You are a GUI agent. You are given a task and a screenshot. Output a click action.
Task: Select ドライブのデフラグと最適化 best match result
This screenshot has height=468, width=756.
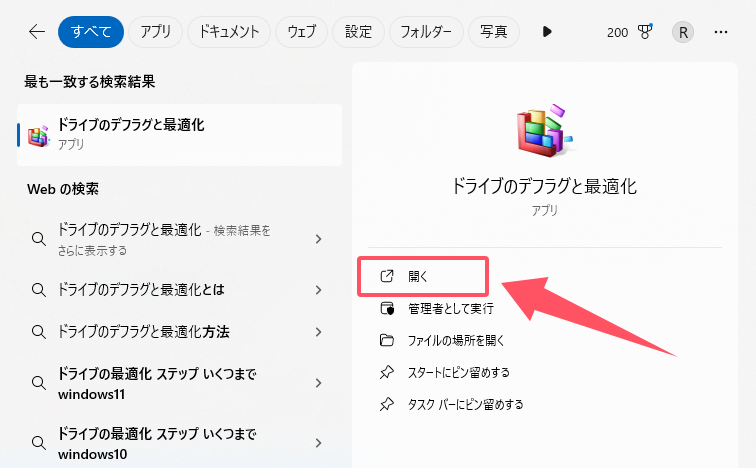pos(179,134)
